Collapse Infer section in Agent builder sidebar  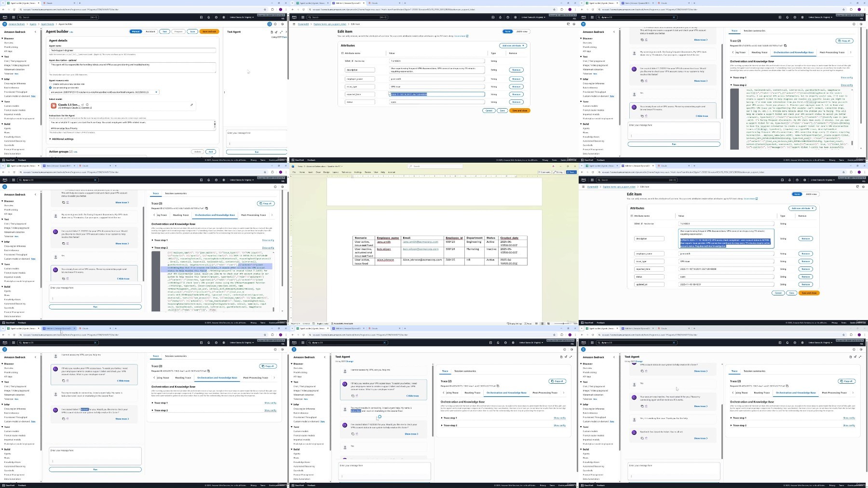3,79
